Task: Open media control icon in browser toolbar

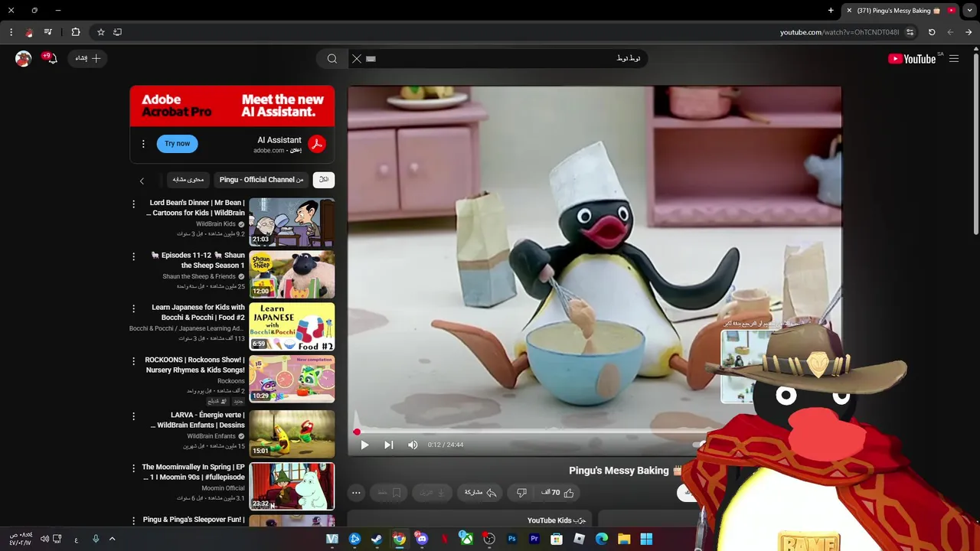Action: (48, 32)
